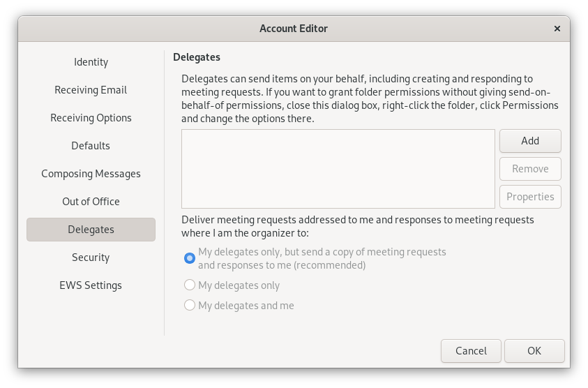This screenshot has height=388, width=588.
Task: Close the Account Editor window
Action: [x=557, y=29]
